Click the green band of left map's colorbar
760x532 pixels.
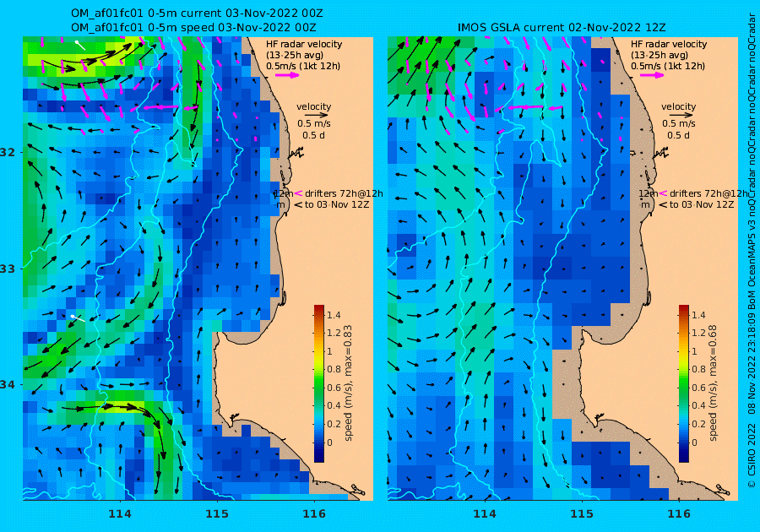tap(319, 388)
